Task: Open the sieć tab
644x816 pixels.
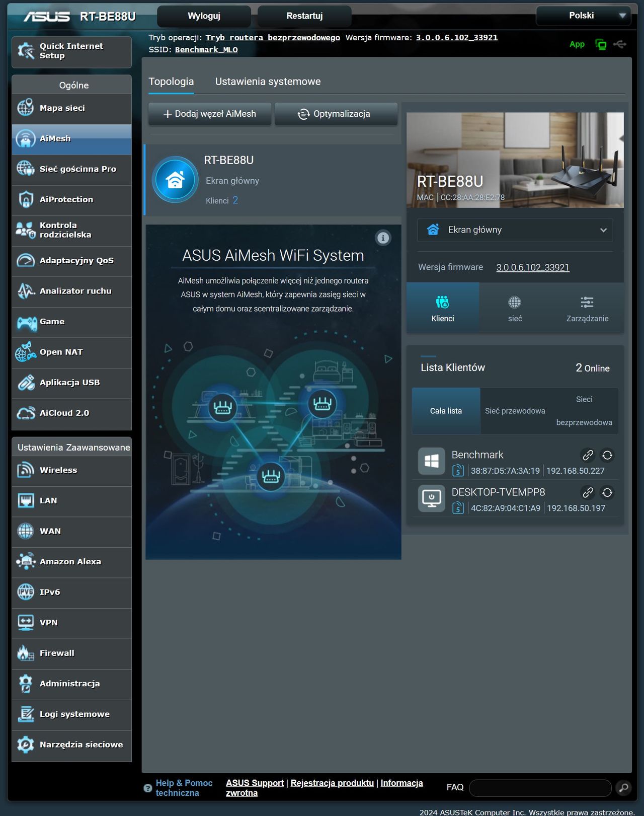Action: [x=515, y=307]
